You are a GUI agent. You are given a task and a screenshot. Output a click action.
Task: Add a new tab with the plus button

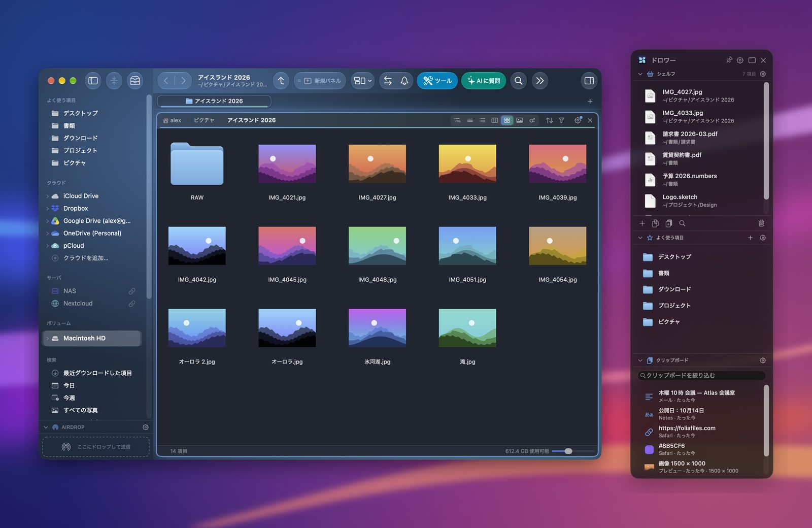(590, 101)
